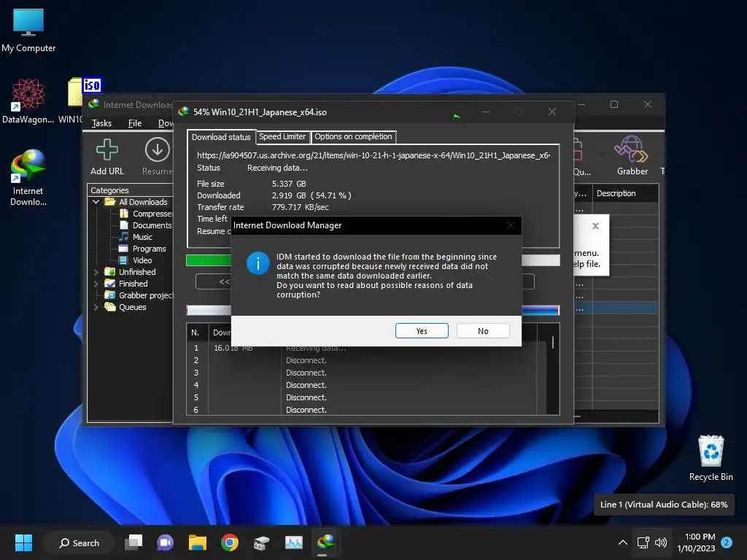Open the clock showing 1:00 PM

[696, 542]
